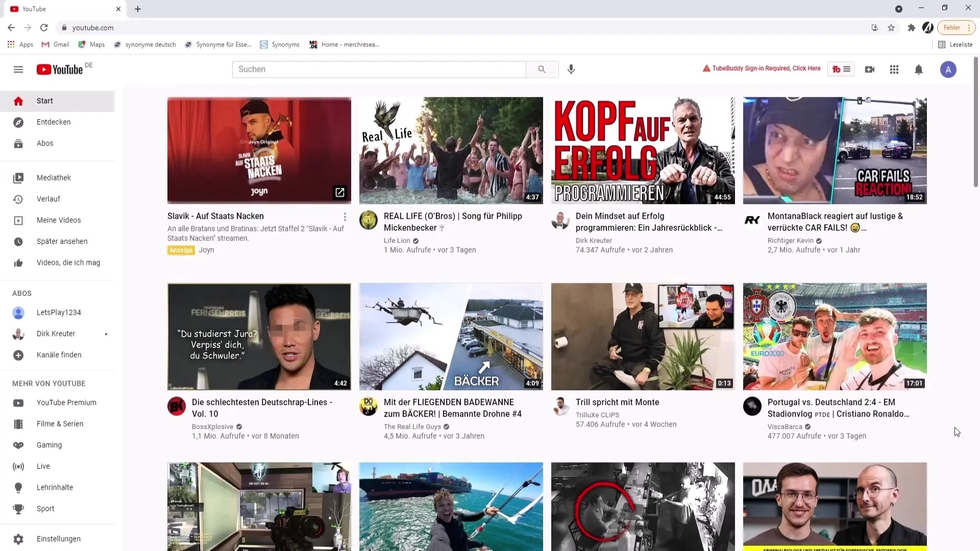Click the thumbs-up liked videos icon

18,263
